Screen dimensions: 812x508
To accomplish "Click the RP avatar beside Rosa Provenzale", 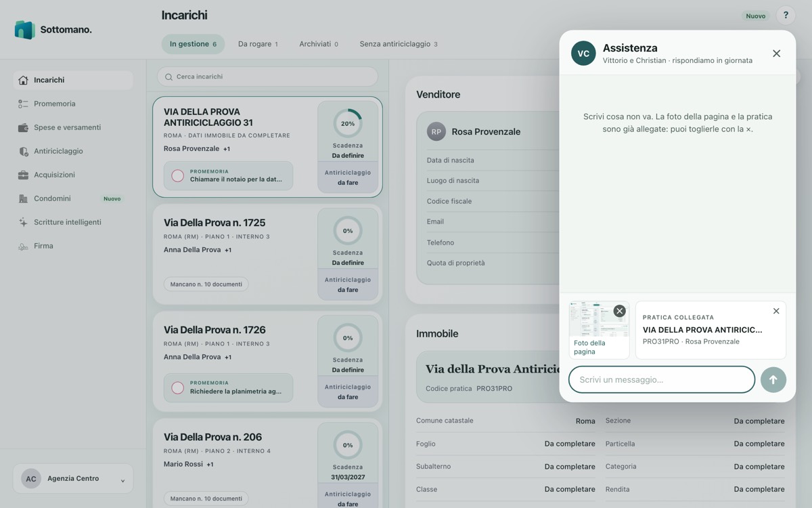I will coord(436,131).
